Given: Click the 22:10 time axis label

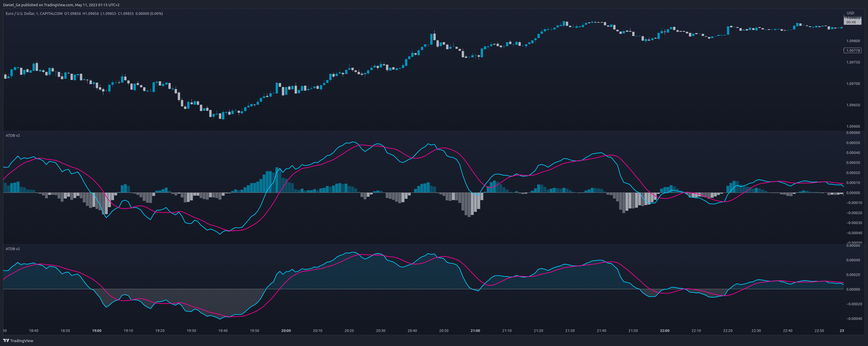Looking at the screenshot, I should coord(696,331).
